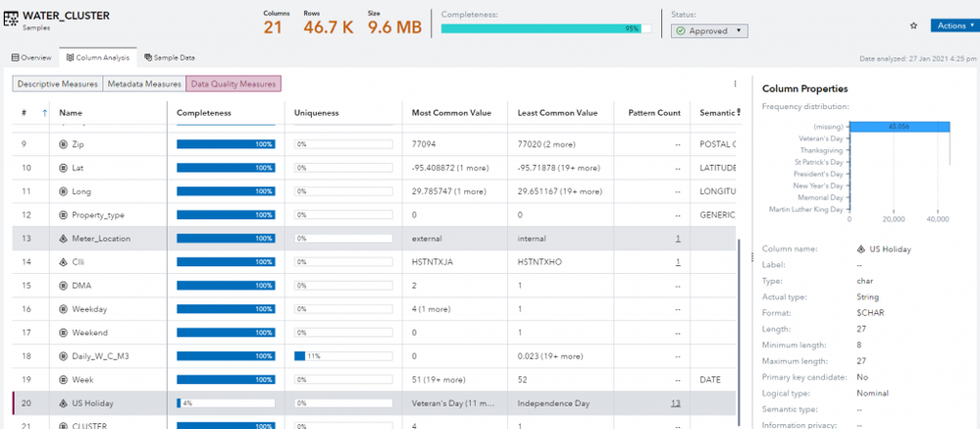Click the character type icon beside Clli
The image size is (980, 429).
63,262
